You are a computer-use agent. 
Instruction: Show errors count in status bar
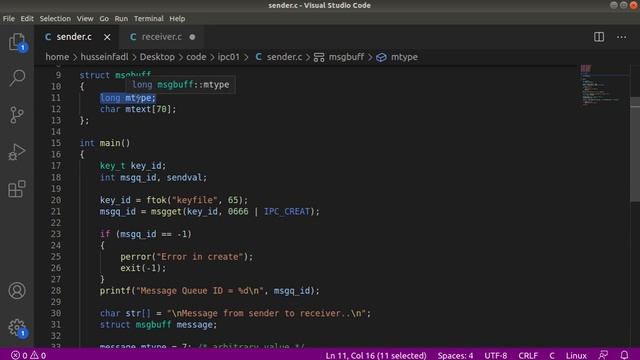point(19,355)
